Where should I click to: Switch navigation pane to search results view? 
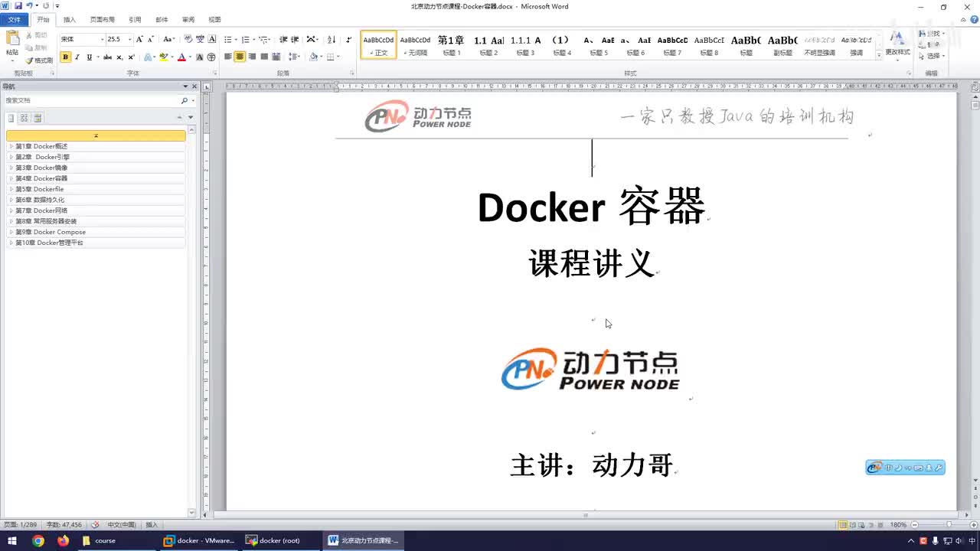pos(38,118)
